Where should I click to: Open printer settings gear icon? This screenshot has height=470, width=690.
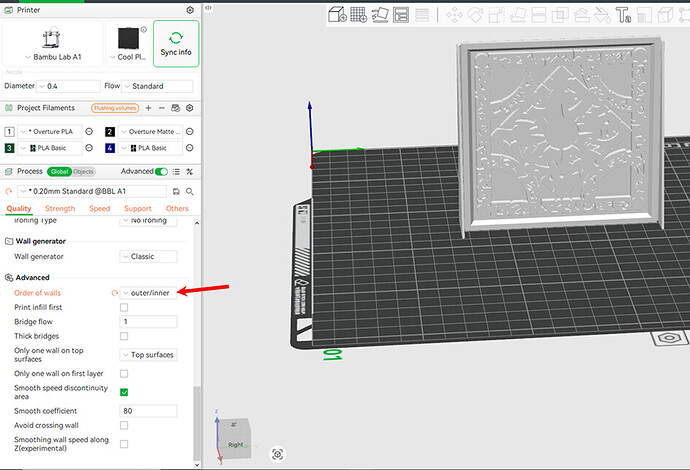point(190,10)
